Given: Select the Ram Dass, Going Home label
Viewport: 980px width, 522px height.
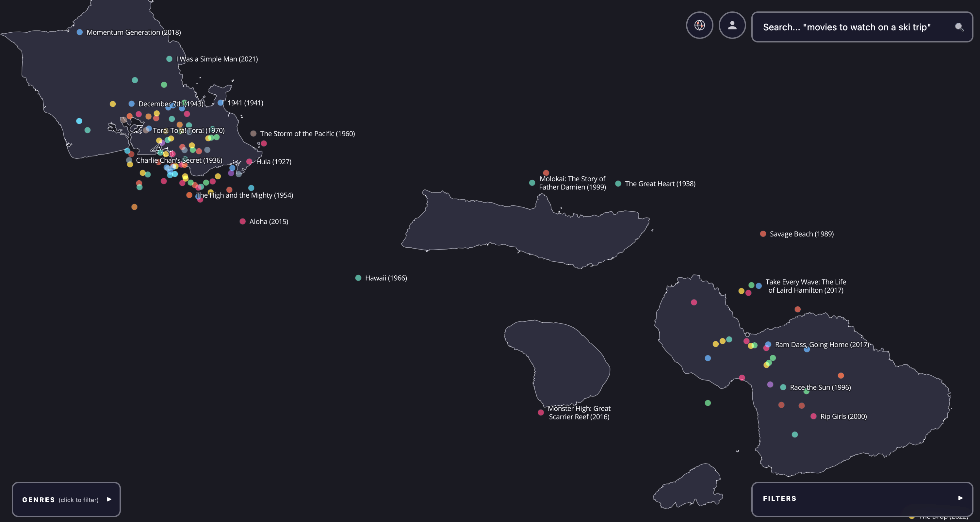Looking at the screenshot, I should click(x=822, y=345).
